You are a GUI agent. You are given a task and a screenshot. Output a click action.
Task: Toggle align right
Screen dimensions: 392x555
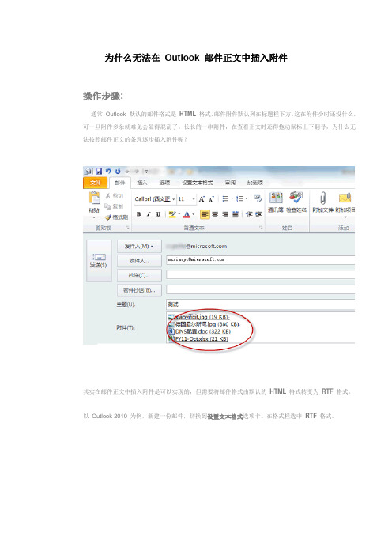tap(225, 214)
